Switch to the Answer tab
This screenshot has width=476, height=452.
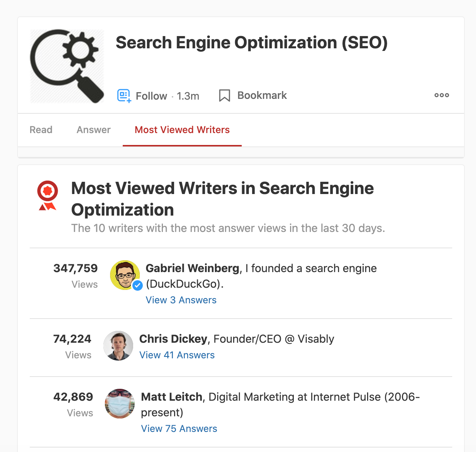pos(94,130)
